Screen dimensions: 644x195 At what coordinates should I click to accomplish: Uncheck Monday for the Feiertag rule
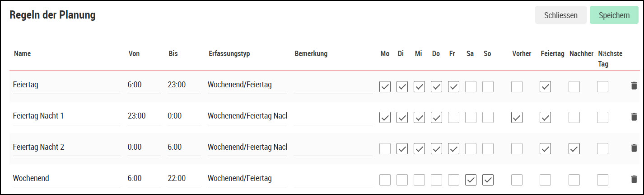(385, 86)
